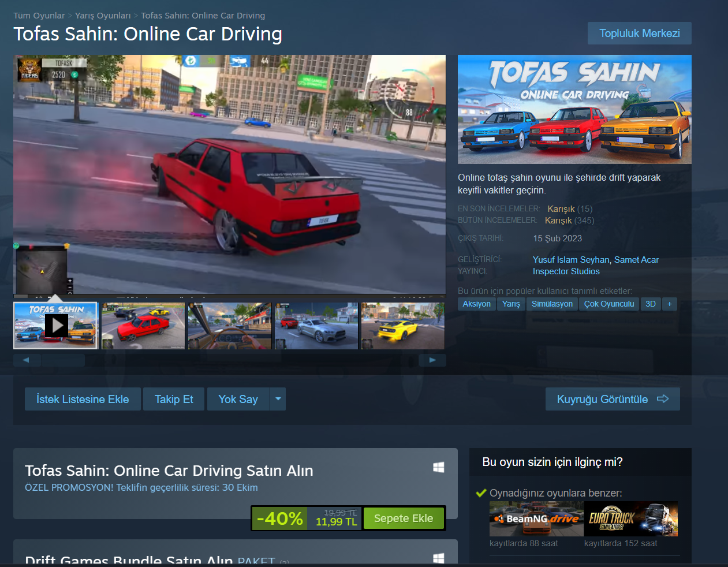Select the Aksiyon tag

point(477,304)
